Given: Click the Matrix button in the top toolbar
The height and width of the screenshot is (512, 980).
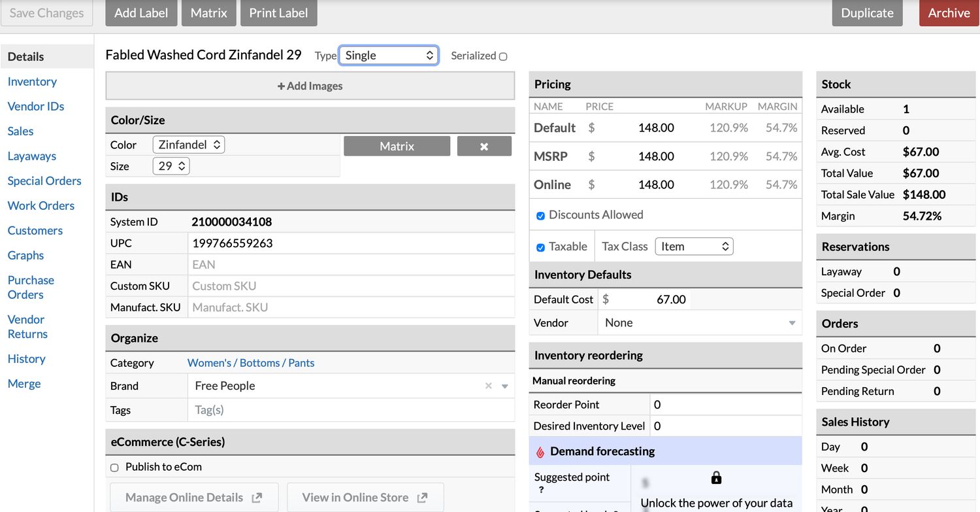Looking at the screenshot, I should [209, 13].
